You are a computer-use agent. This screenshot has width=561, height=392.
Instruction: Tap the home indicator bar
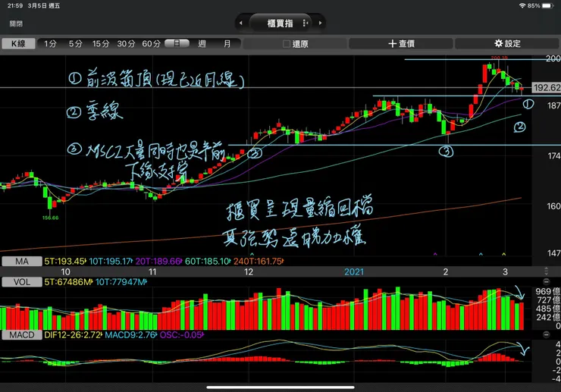280,387
